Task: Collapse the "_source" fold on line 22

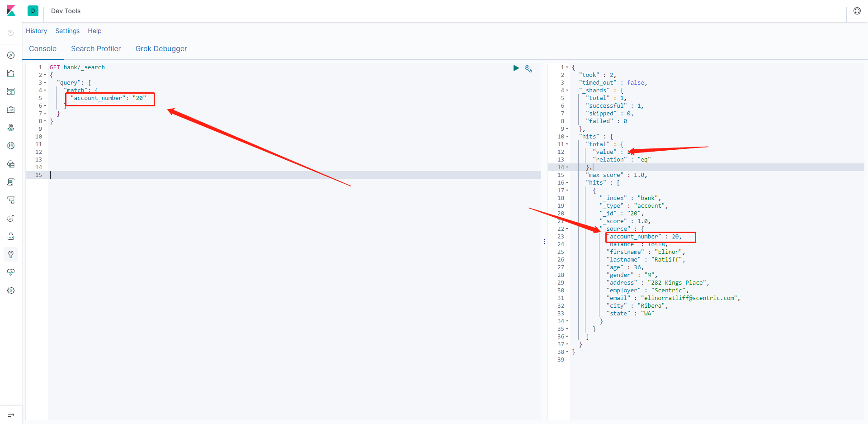Action: coord(567,229)
